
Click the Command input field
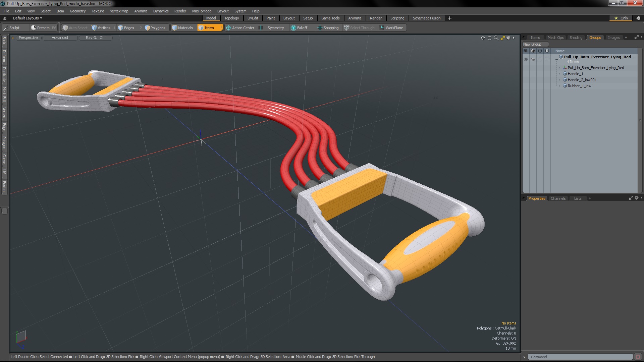point(580,357)
